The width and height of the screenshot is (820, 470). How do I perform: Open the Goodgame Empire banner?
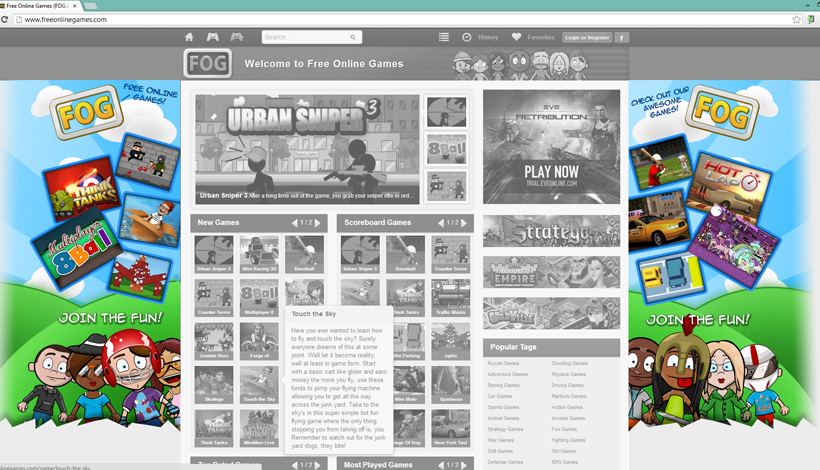coord(551,272)
